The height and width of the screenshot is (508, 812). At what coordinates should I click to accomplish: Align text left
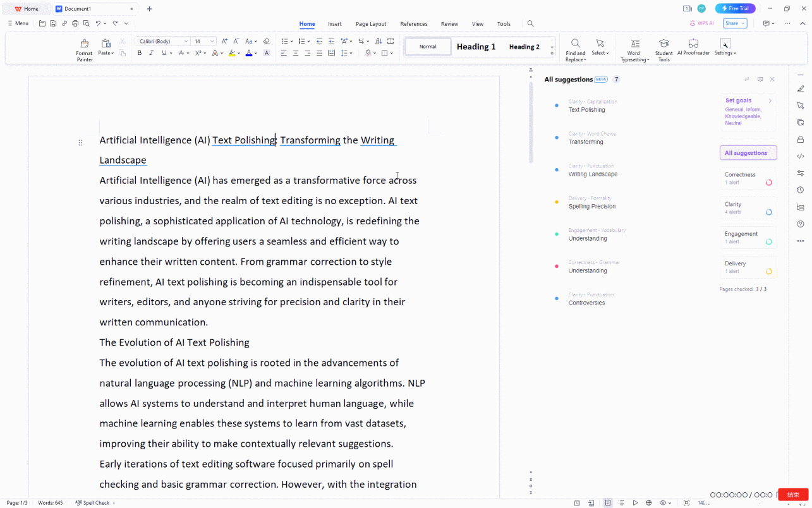tap(284, 53)
